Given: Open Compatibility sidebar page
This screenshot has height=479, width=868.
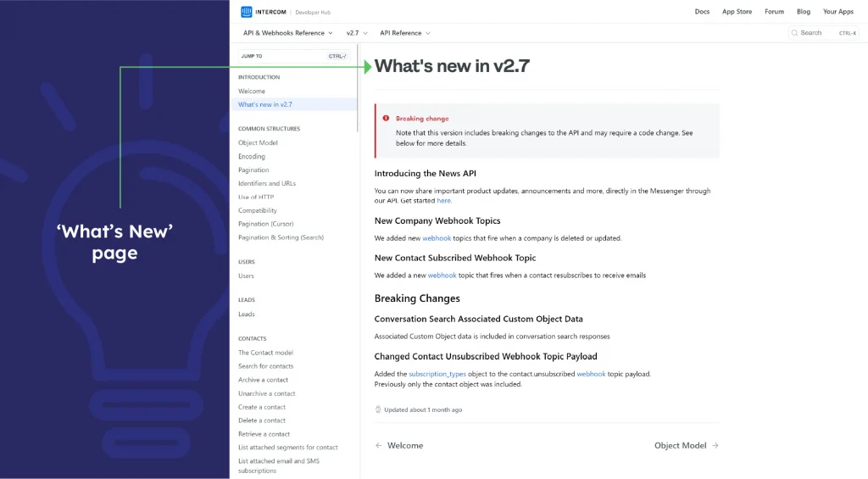Looking at the screenshot, I should coord(258,210).
